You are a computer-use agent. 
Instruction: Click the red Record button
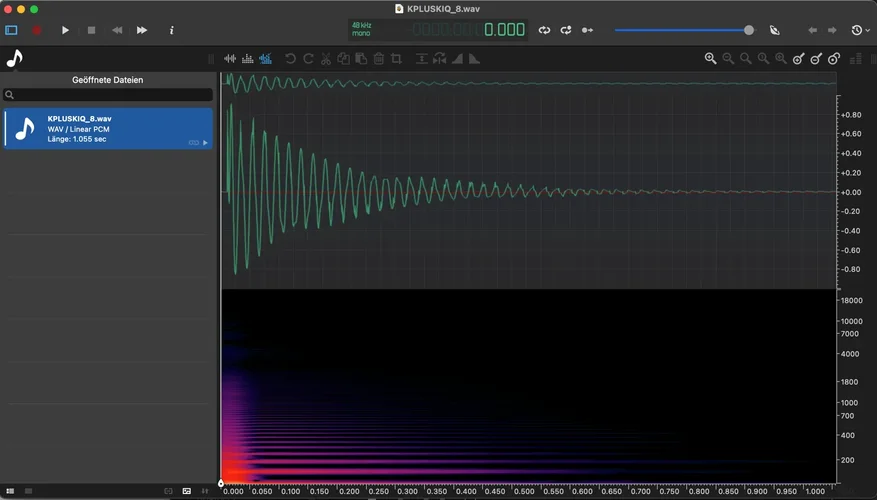point(37,31)
